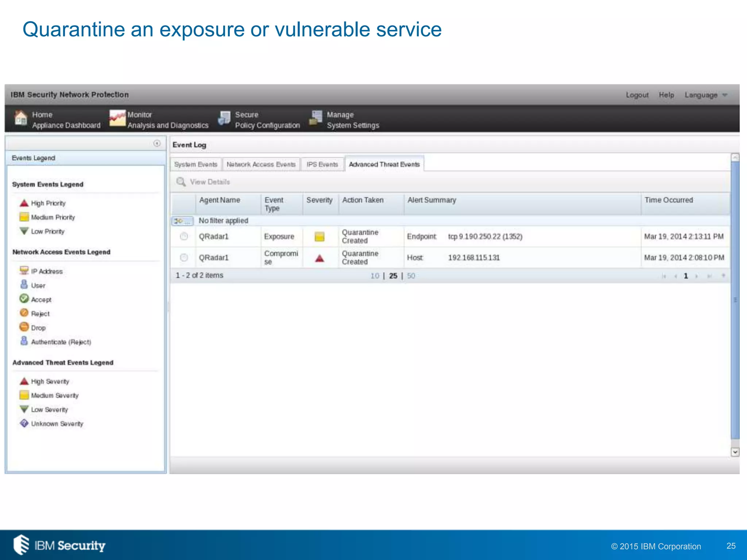747x560 pixels.
Task: Select the radio button for Compromise event row
Action: (x=184, y=257)
